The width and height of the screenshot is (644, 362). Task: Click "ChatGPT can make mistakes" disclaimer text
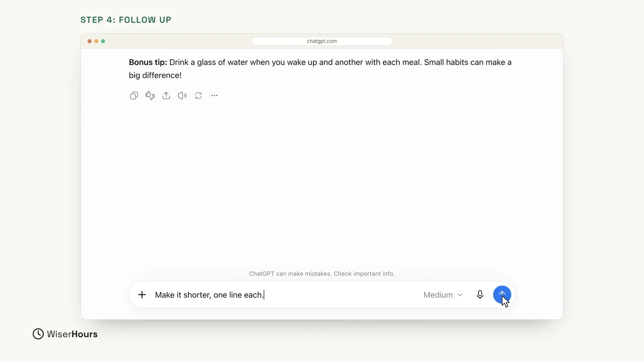click(x=322, y=274)
